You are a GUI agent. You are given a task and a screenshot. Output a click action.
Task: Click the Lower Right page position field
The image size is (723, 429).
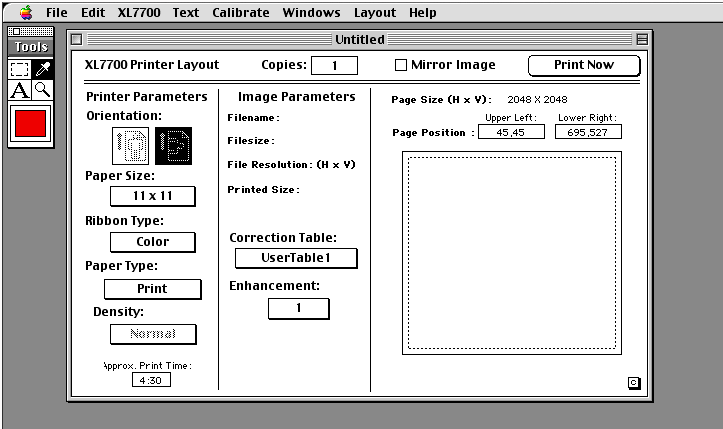(x=588, y=132)
